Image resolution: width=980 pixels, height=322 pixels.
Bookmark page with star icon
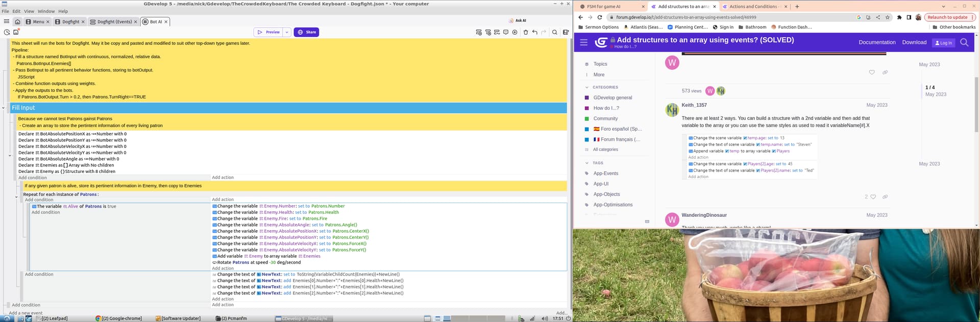pyautogui.click(x=887, y=17)
